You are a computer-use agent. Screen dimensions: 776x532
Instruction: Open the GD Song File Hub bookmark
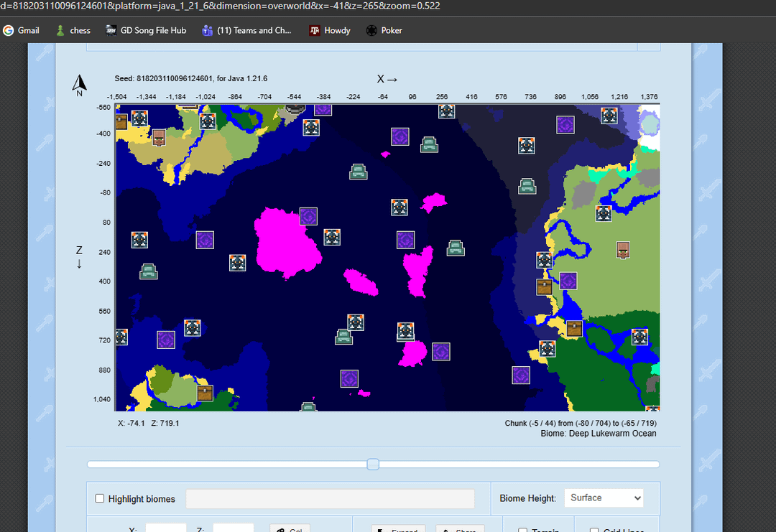point(146,30)
